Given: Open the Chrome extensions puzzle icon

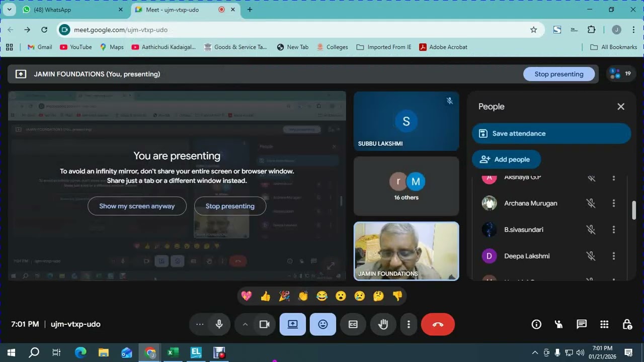Looking at the screenshot, I should pyautogui.click(x=591, y=30).
